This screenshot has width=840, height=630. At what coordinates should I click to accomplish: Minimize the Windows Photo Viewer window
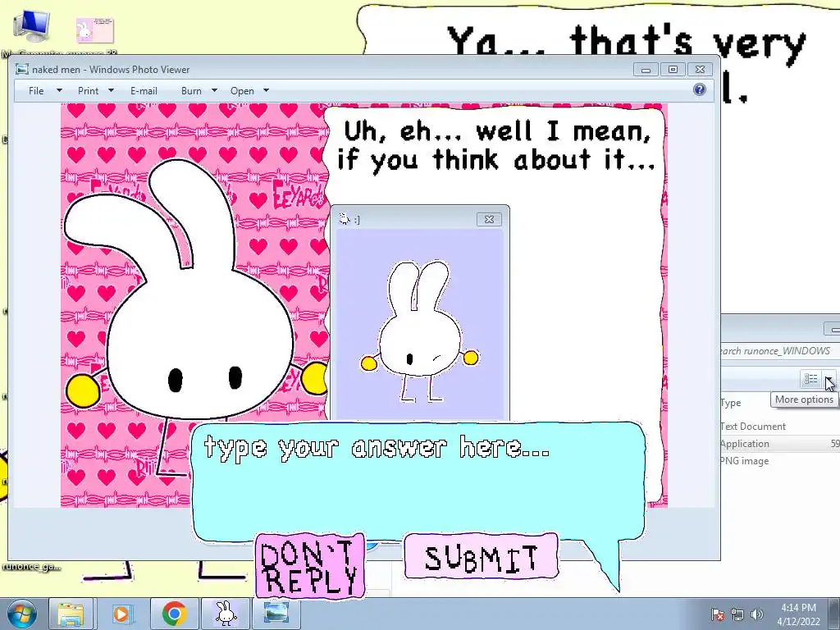646,70
